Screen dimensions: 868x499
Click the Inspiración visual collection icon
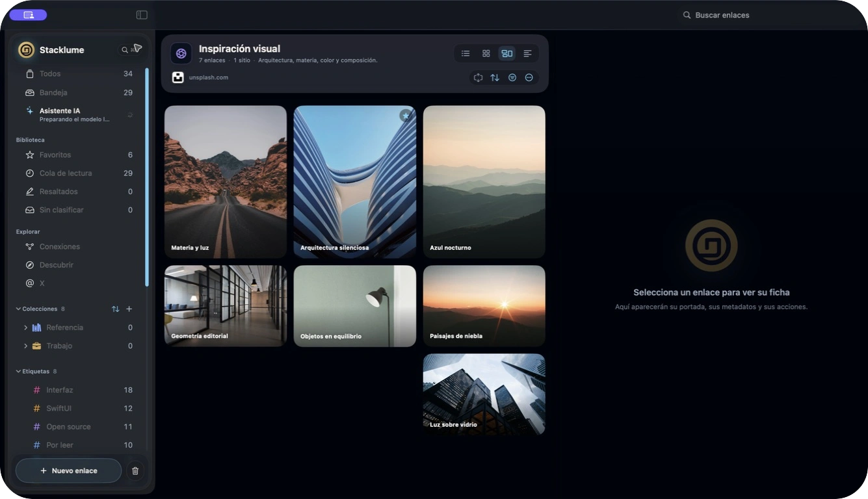(x=181, y=53)
